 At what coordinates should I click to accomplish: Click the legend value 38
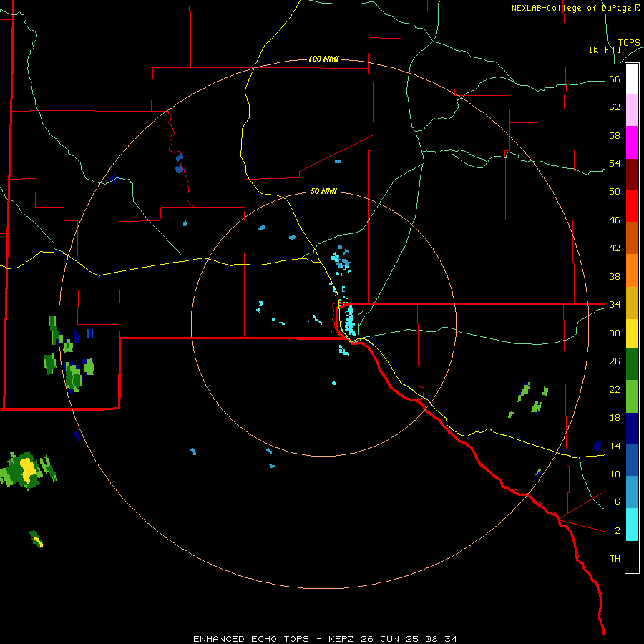click(615, 276)
